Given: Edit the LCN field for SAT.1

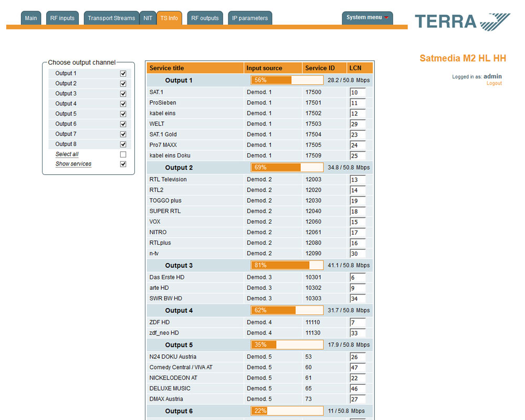Looking at the screenshot, I should (x=358, y=92).
